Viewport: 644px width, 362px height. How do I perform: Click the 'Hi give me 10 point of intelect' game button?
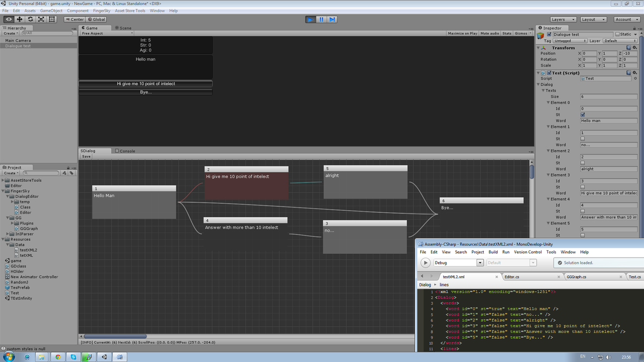click(x=145, y=84)
